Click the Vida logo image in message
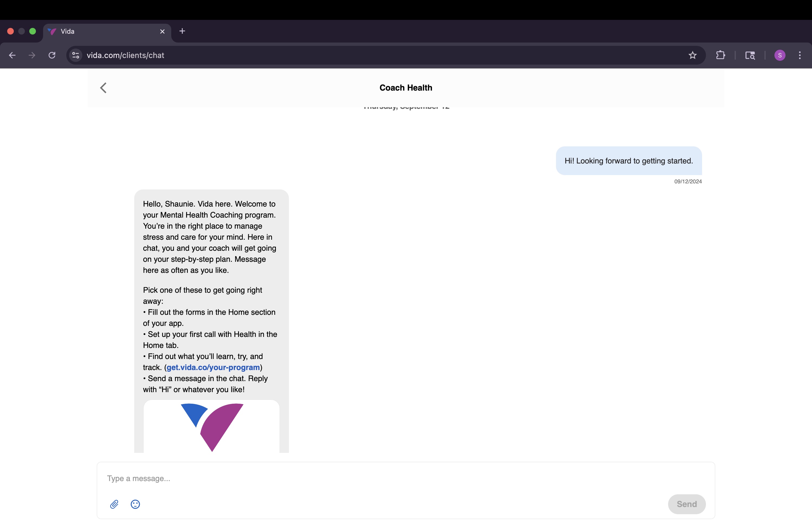Image resolution: width=812 pixels, height=528 pixels. click(x=212, y=426)
